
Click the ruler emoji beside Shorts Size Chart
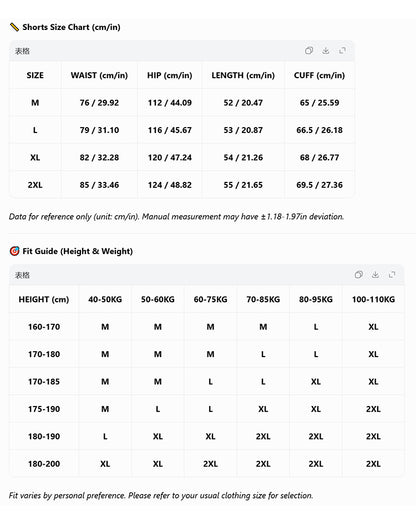(14, 27)
